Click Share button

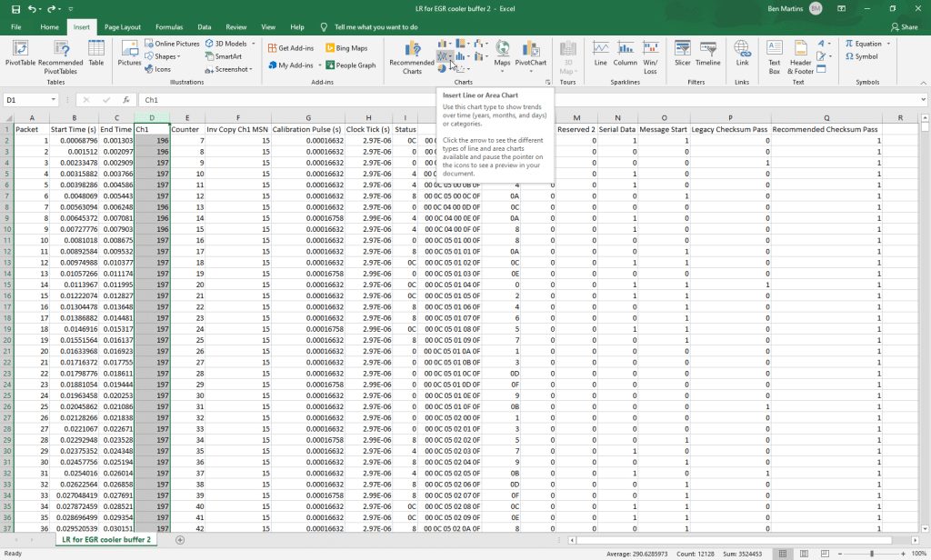(x=904, y=26)
